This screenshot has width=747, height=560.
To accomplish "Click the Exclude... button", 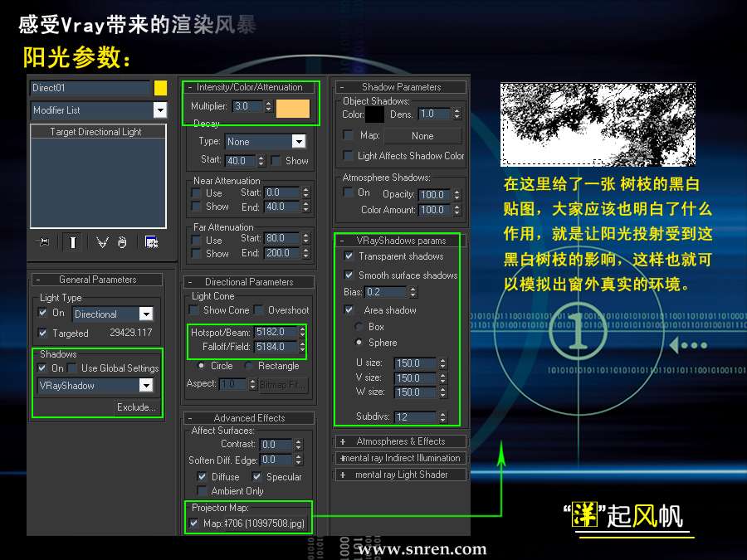I will pyautogui.click(x=136, y=407).
